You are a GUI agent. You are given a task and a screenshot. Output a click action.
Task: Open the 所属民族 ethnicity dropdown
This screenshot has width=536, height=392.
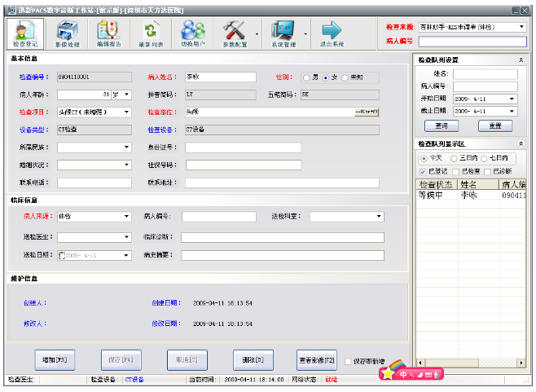click(126, 147)
